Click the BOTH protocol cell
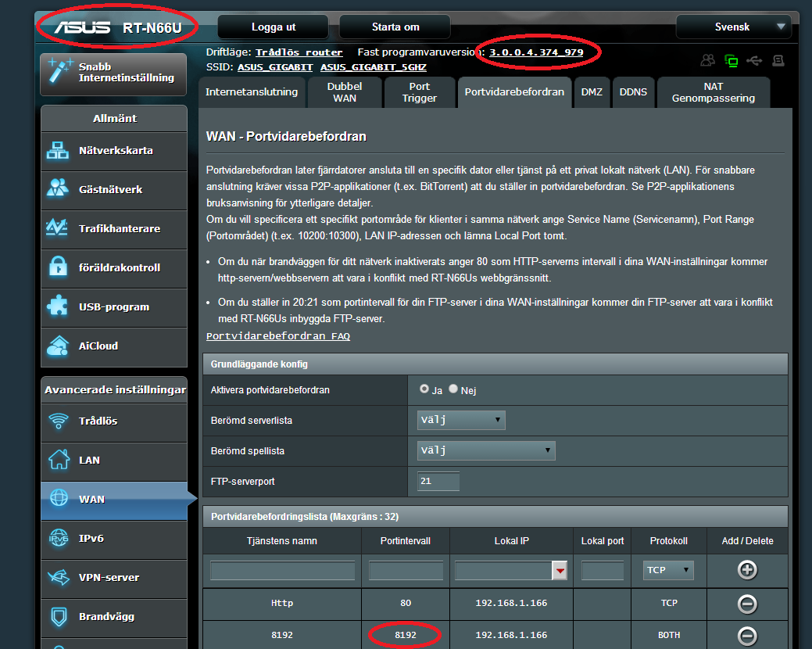This screenshot has width=812, height=649. coord(669,635)
